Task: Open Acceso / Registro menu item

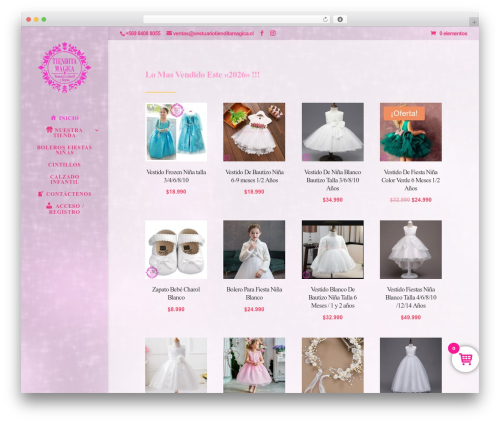Action: click(67, 209)
